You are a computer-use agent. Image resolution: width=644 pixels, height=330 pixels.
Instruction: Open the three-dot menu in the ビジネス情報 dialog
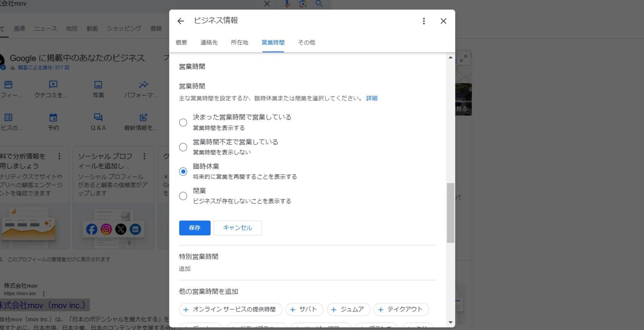coord(423,21)
